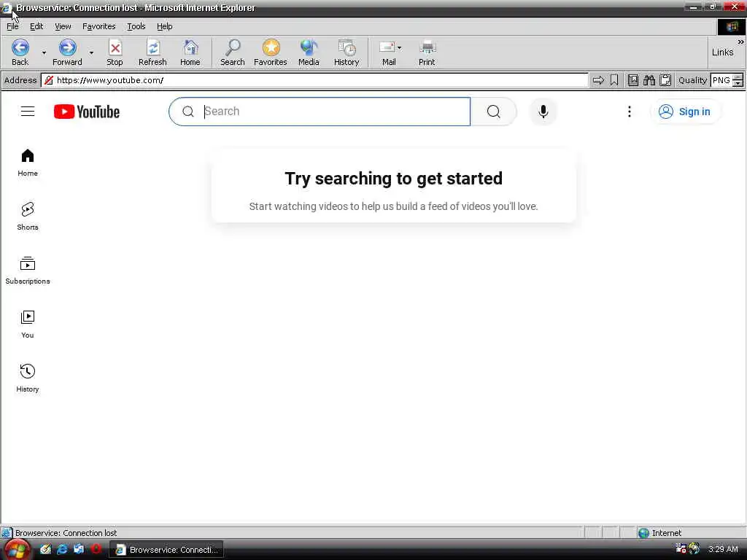Click the Back navigation button

pos(20,52)
